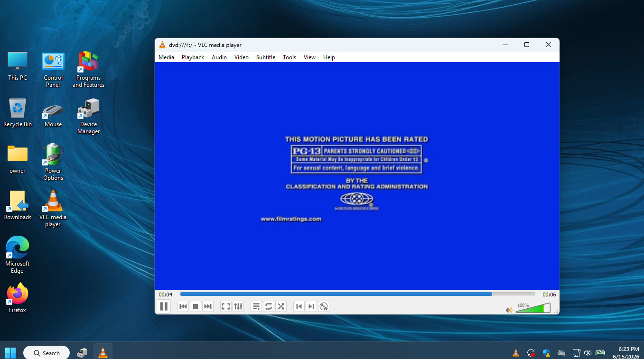Viewport: 644px width, 359px height.
Task: Click the taskbar Search box
Action: pos(47,353)
